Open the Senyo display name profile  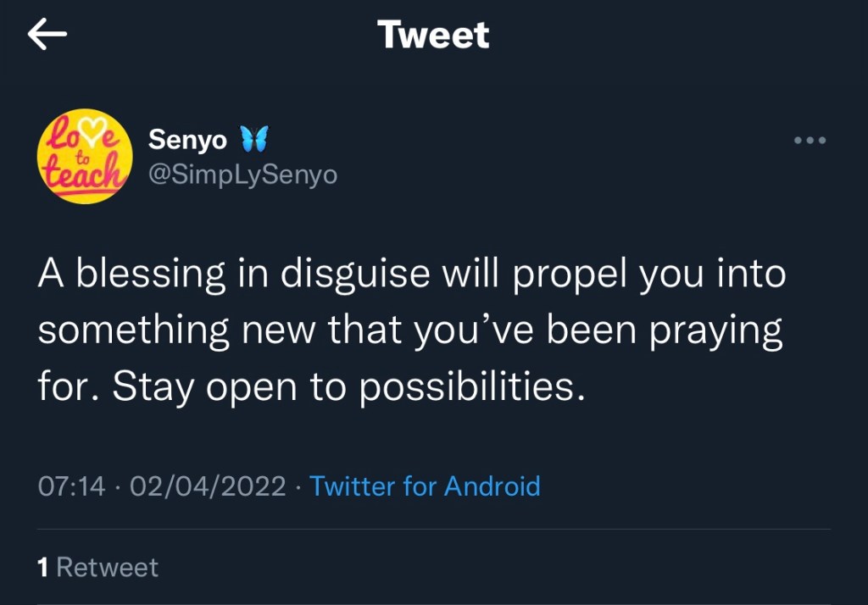point(187,139)
